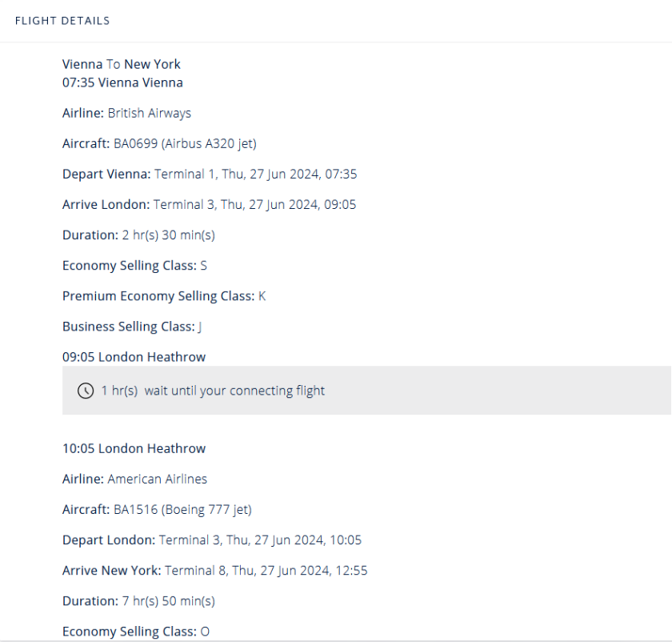The width and height of the screenshot is (672, 642).
Task: Click the British Airways airline text
Action: click(x=150, y=113)
